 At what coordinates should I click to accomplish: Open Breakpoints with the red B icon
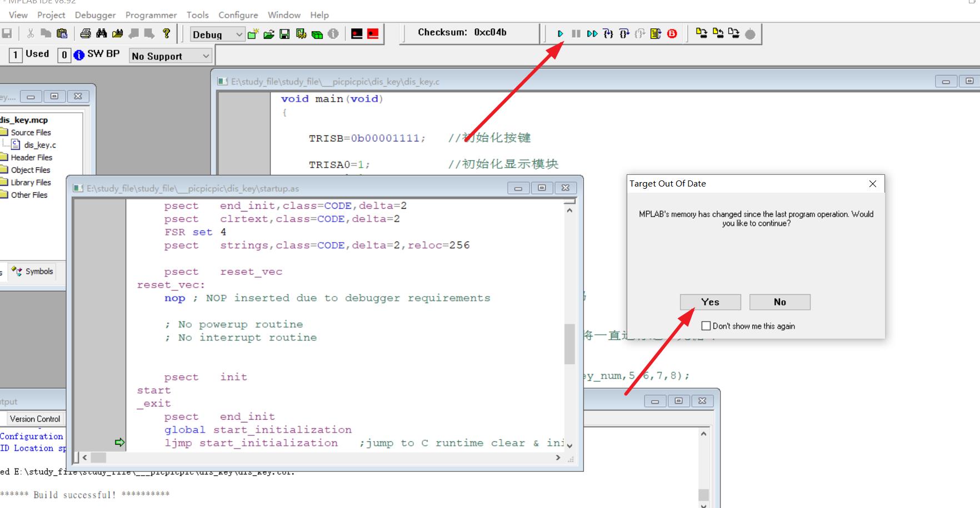(672, 34)
